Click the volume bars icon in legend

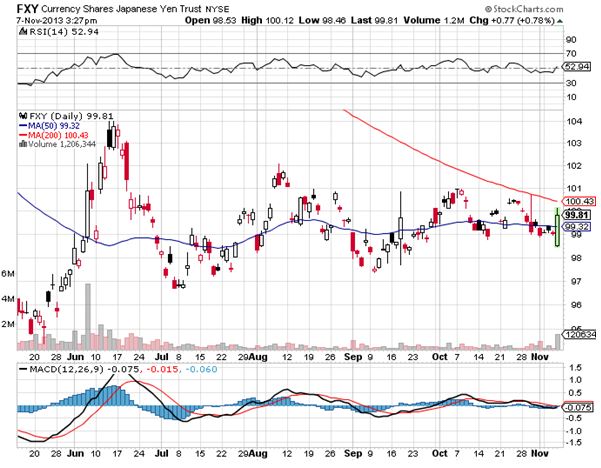(23, 144)
